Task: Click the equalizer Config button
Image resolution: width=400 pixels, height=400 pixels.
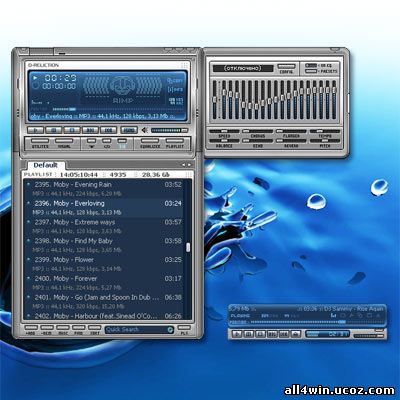Action: pos(287,67)
